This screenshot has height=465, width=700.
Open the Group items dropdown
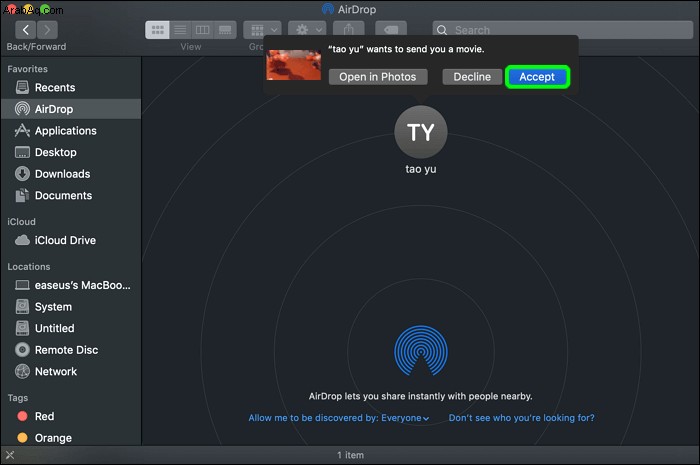point(262,29)
